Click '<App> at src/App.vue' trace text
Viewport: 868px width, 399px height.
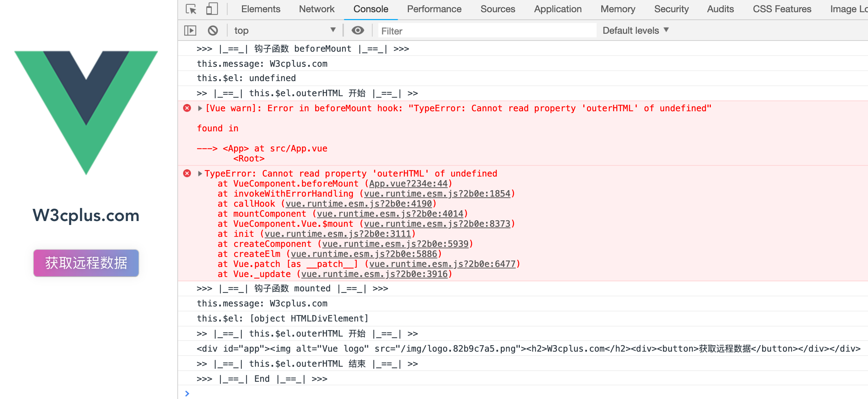click(275, 148)
